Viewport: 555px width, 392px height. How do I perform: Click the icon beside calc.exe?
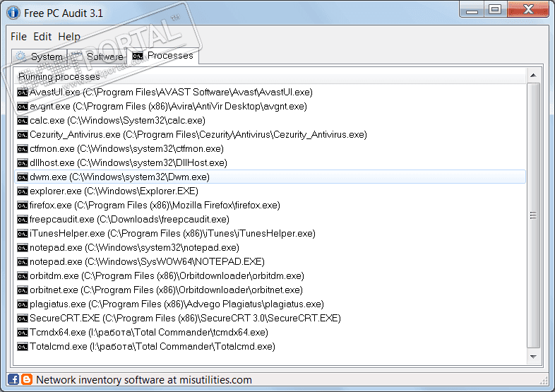pos(23,121)
